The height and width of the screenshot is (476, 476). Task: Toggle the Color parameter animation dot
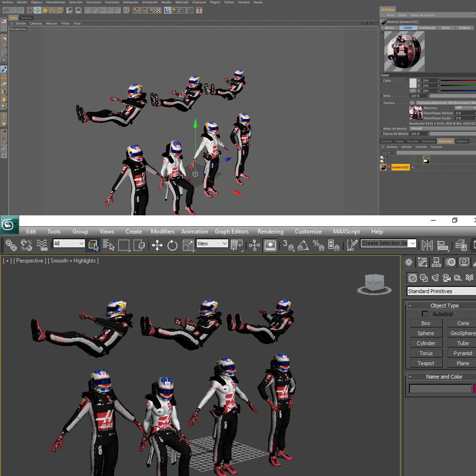click(x=382, y=81)
